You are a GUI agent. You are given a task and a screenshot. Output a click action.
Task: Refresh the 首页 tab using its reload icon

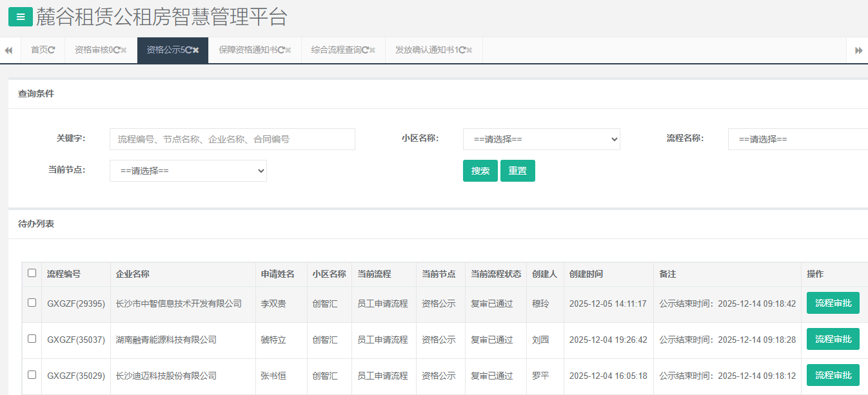coord(52,50)
